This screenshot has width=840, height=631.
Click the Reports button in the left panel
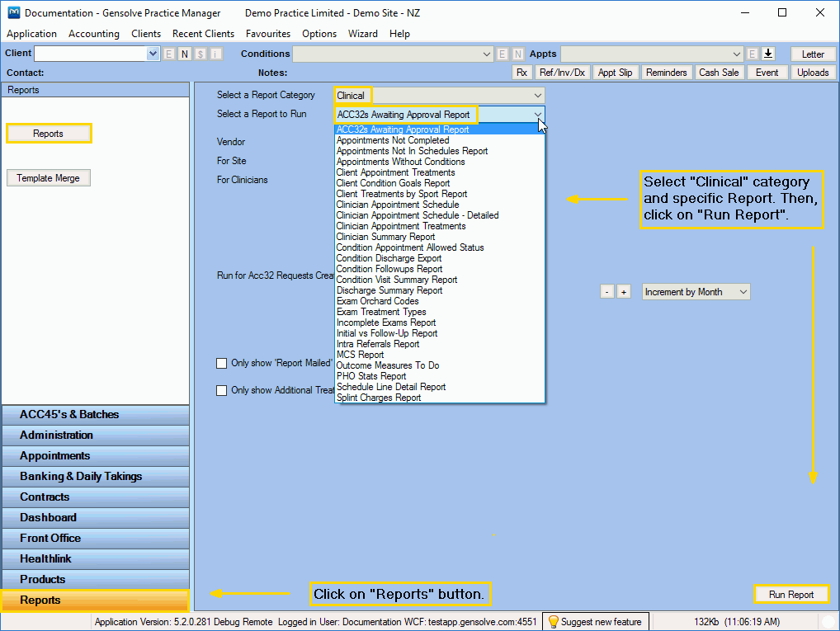coord(48,134)
